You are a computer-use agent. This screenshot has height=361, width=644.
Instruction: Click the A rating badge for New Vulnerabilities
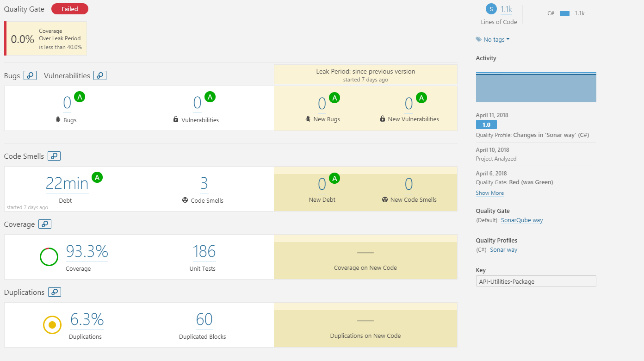tap(421, 98)
